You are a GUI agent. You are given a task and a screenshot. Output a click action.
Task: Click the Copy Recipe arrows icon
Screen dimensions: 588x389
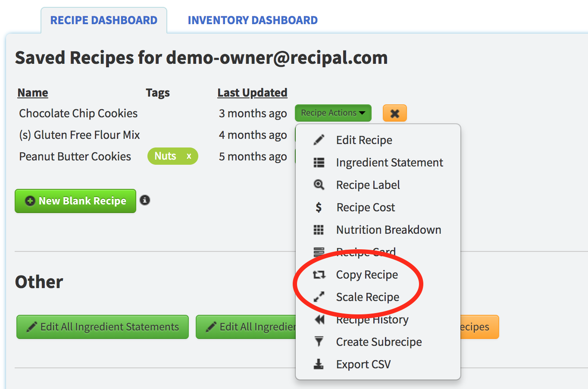coord(319,275)
